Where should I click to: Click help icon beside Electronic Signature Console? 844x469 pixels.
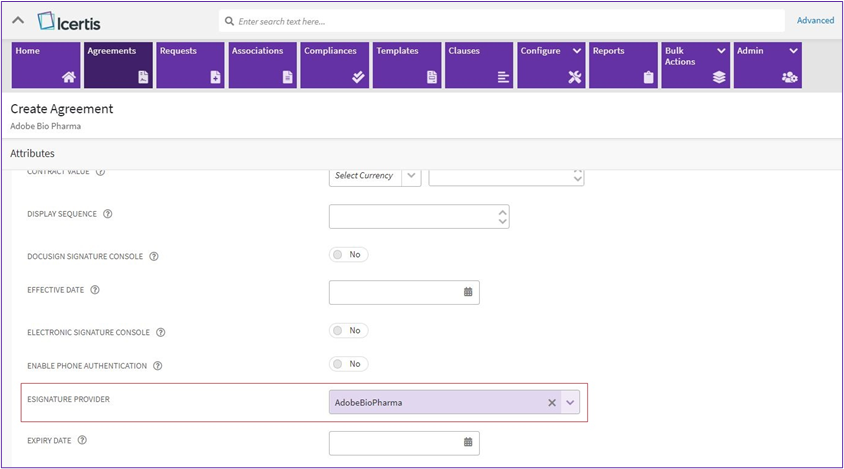tap(161, 332)
